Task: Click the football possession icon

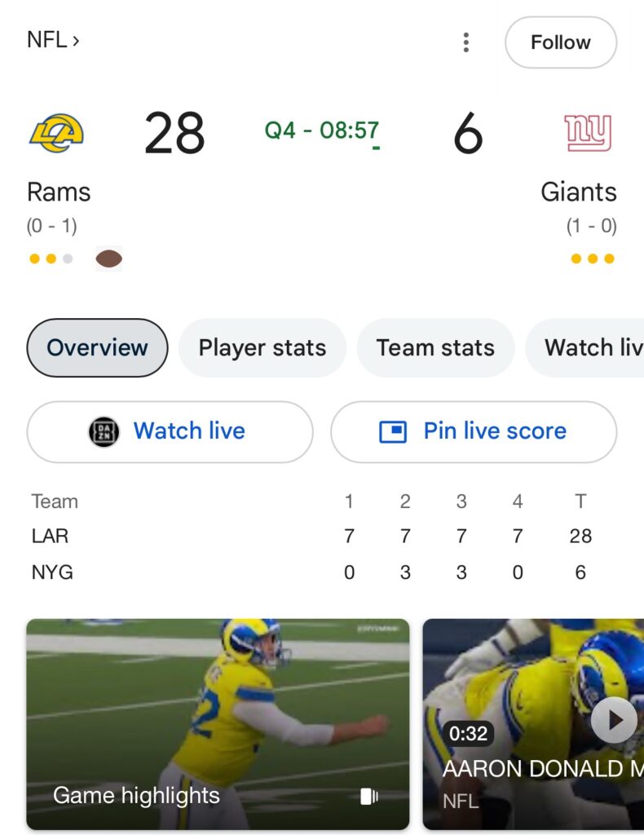Action: point(109,258)
